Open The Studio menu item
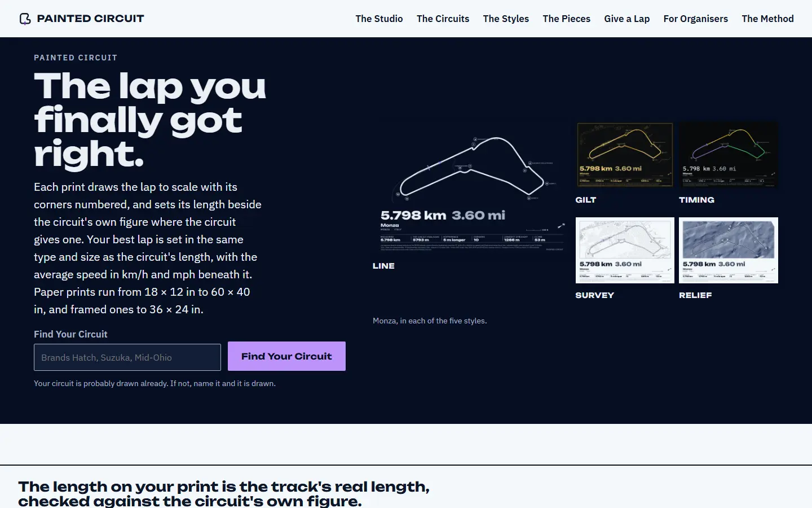Screen dimensions: 812x508 coord(379,19)
